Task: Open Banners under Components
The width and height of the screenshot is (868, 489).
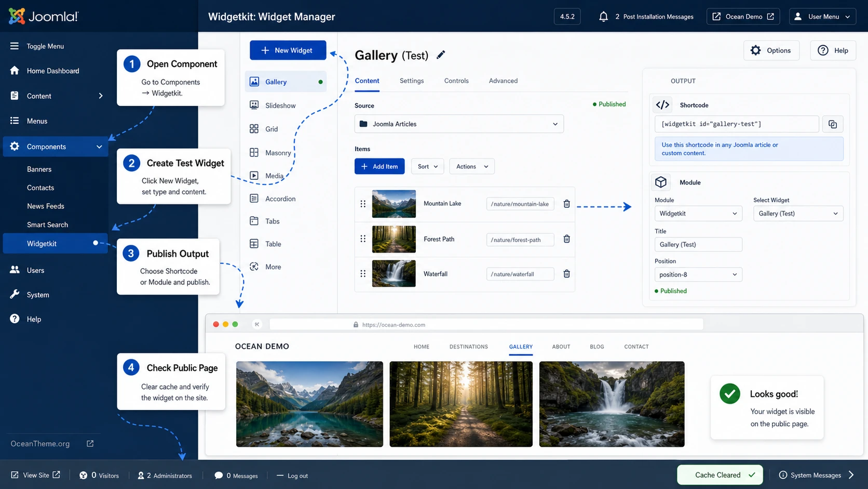Action: coord(39,169)
